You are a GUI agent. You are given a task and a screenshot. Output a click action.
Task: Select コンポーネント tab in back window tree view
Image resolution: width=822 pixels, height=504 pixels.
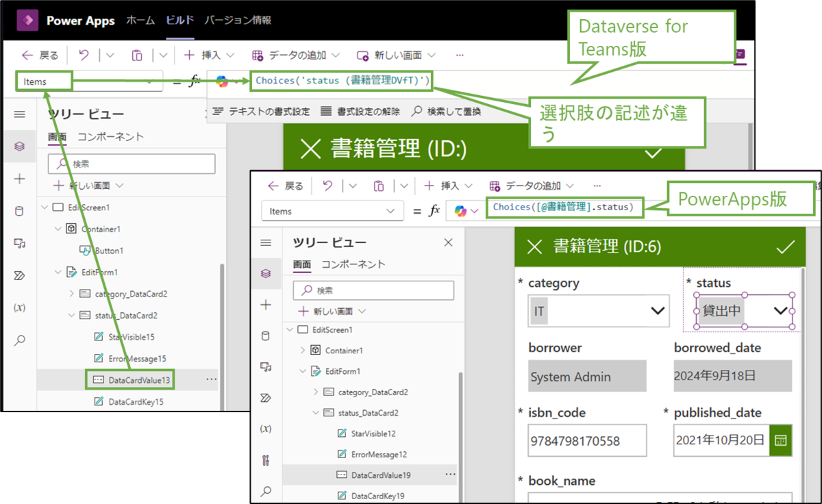click(110, 137)
